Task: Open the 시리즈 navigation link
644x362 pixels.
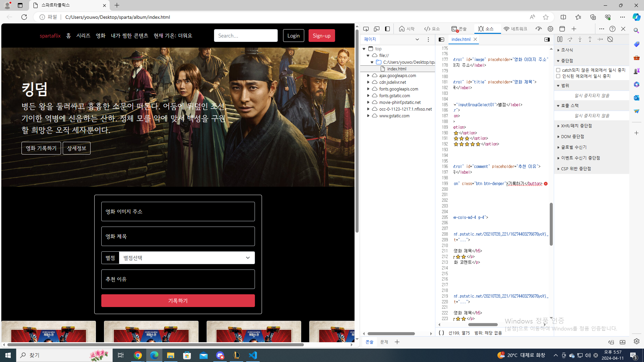Action: (x=83, y=36)
